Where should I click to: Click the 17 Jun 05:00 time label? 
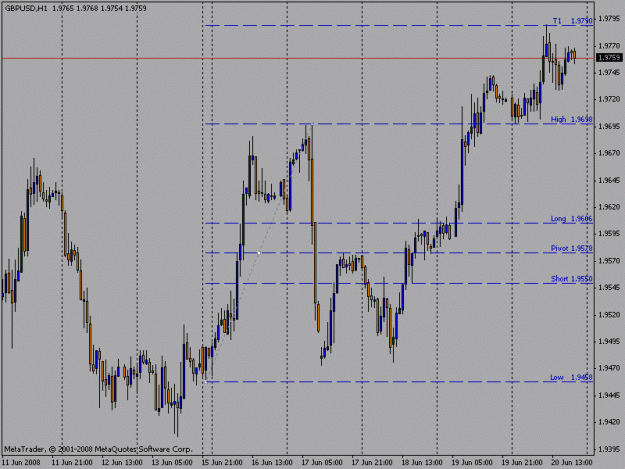click(x=322, y=462)
